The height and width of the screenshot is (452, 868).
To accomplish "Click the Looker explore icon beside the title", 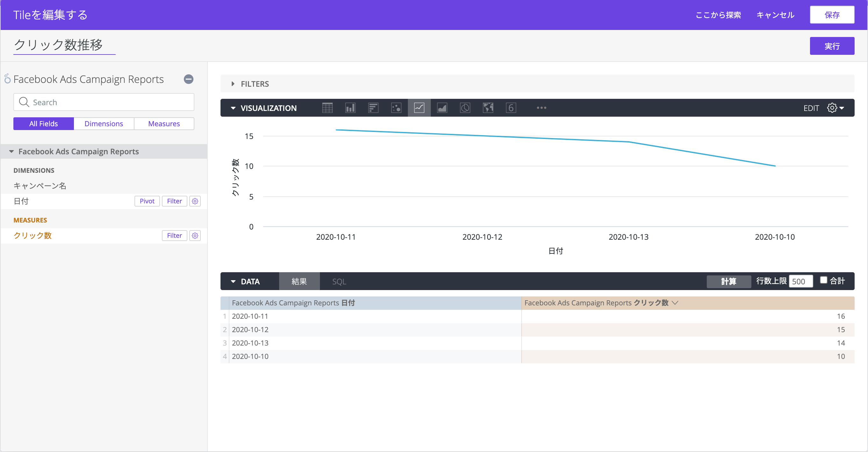I will click(x=7, y=78).
